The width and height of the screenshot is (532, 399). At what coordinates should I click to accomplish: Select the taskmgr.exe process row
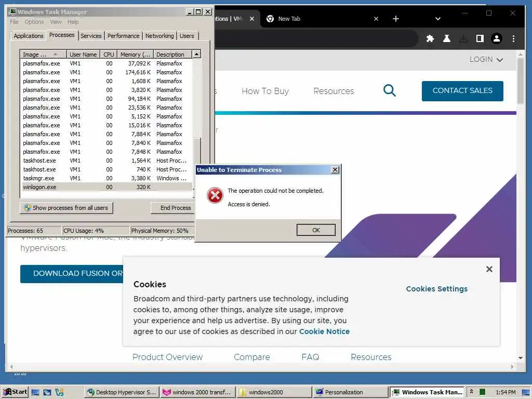107,178
